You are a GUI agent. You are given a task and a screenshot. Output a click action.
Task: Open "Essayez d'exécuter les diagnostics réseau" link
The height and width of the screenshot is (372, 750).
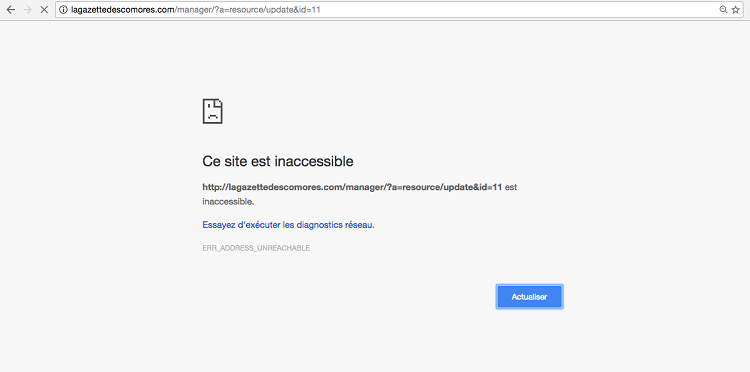[x=288, y=225]
